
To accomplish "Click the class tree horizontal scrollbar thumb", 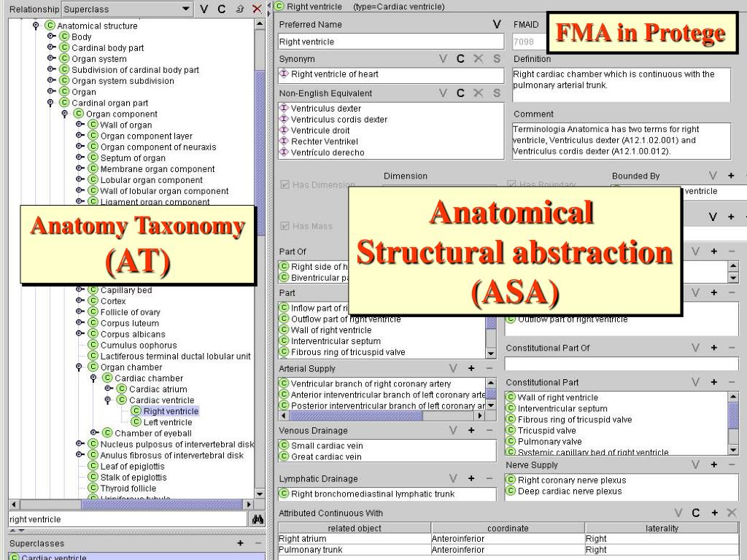I will (162, 504).
